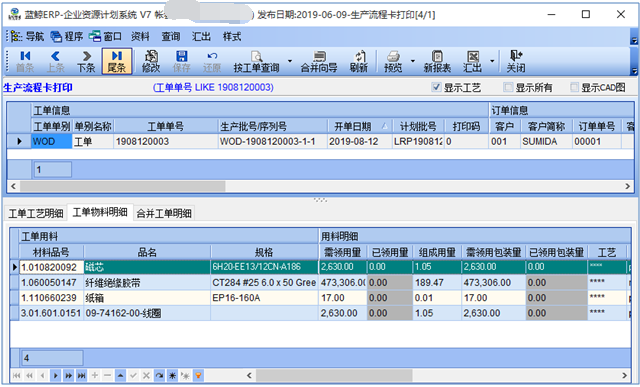
Task: Expand dropdown arrow next to 汇出 toolbar button
Action: coord(492,61)
